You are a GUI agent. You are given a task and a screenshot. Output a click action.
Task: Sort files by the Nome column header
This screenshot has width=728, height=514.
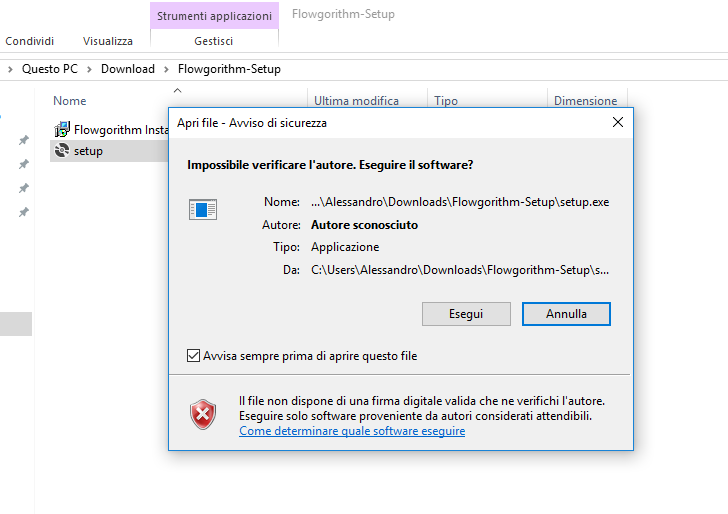70,101
